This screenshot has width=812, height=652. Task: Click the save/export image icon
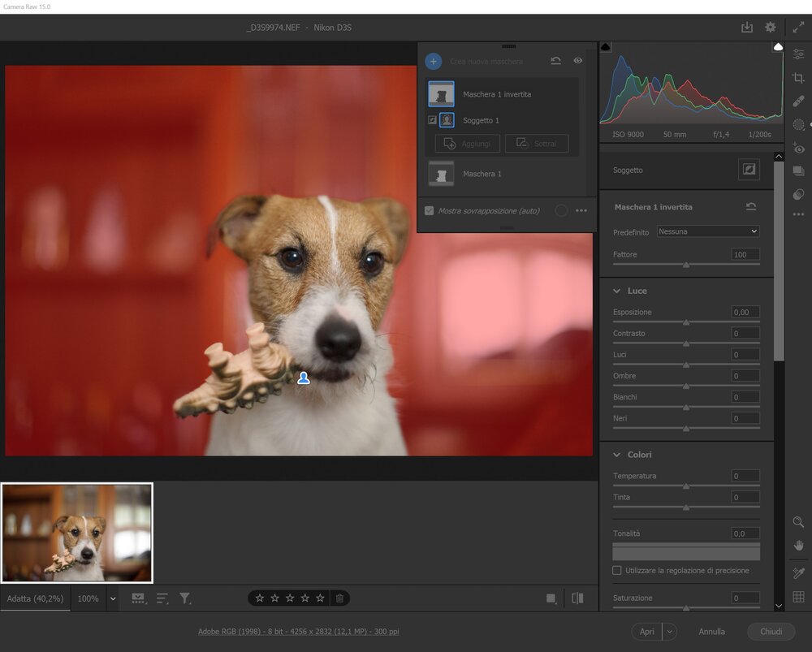pyautogui.click(x=747, y=28)
